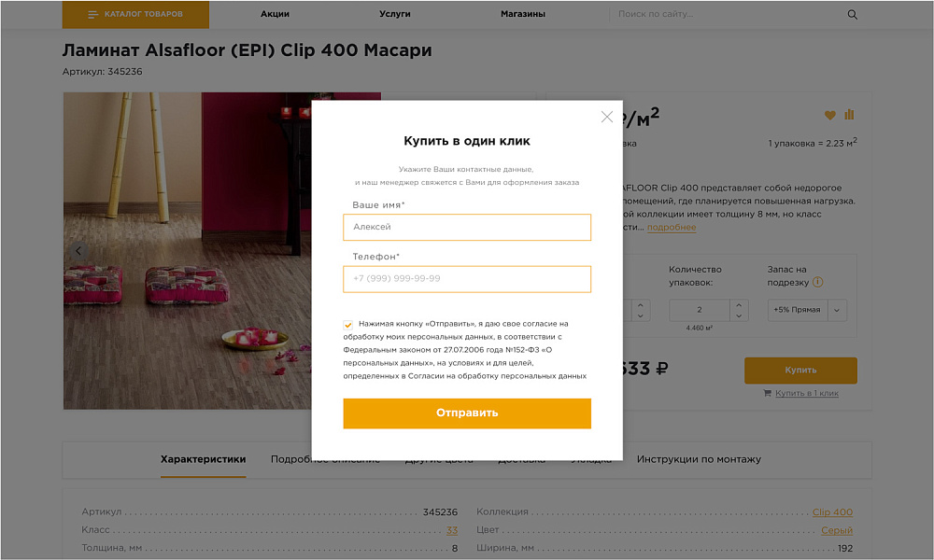
Task: Click the Телефон phone input field
Action: click(467, 278)
